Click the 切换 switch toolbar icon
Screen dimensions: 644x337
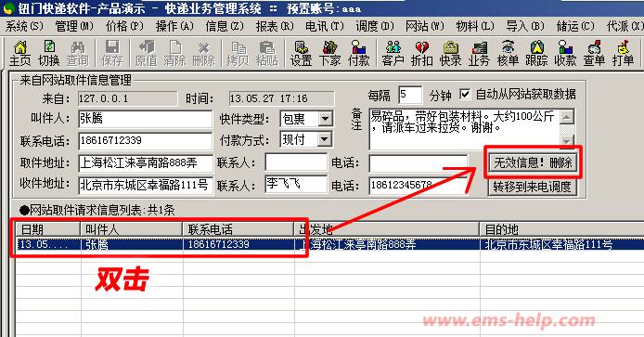click(x=49, y=54)
